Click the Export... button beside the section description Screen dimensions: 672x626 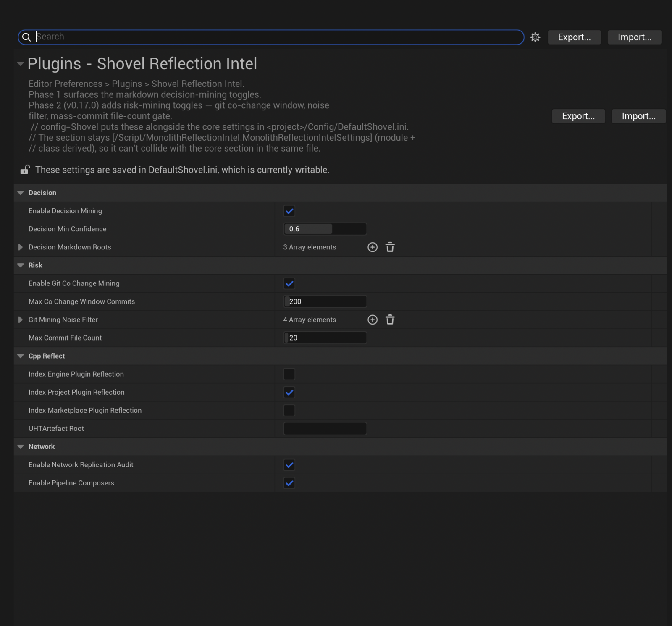[578, 116]
